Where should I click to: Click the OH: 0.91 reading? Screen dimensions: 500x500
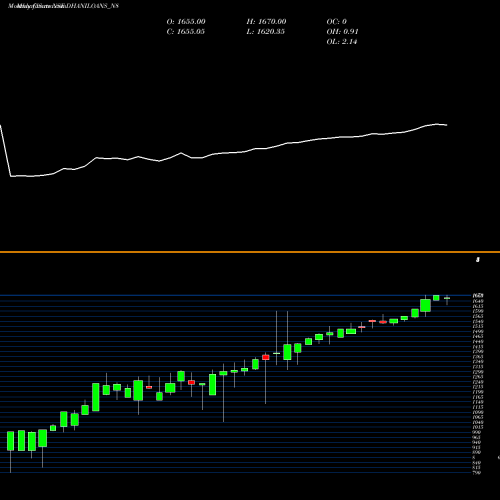[342, 32]
